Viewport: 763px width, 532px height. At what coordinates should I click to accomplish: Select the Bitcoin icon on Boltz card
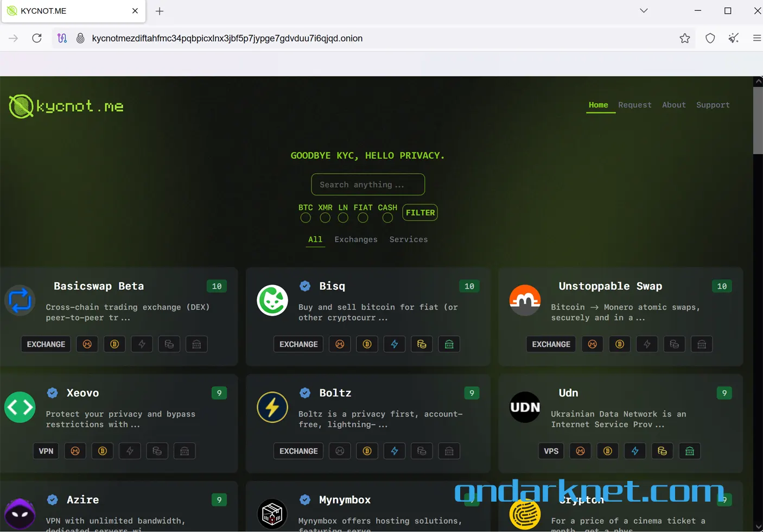367,451
